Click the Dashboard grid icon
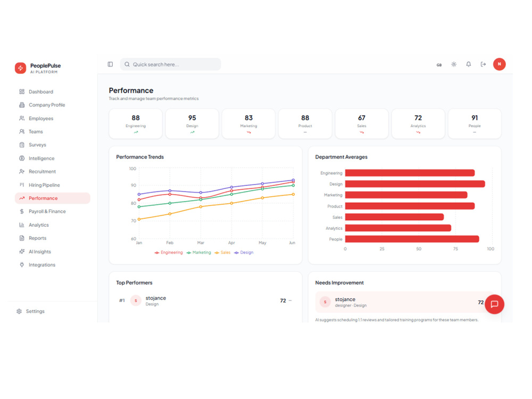This screenshot has width=532, height=399. tap(22, 92)
